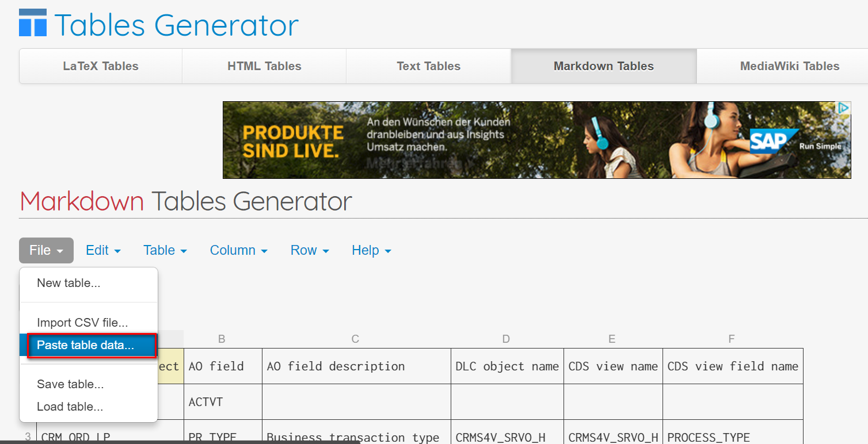Image resolution: width=868 pixels, height=444 pixels.
Task: Select column C header
Action: point(356,339)
